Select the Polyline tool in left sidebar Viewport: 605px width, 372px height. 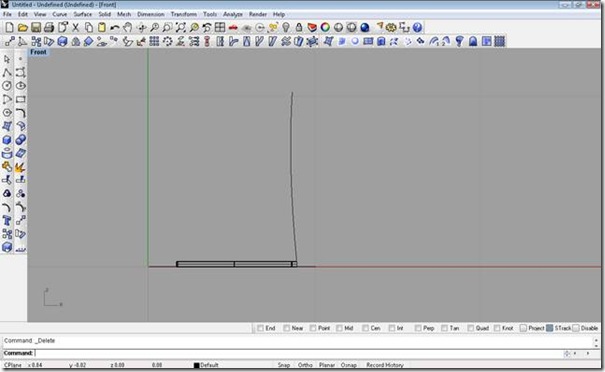7,72
